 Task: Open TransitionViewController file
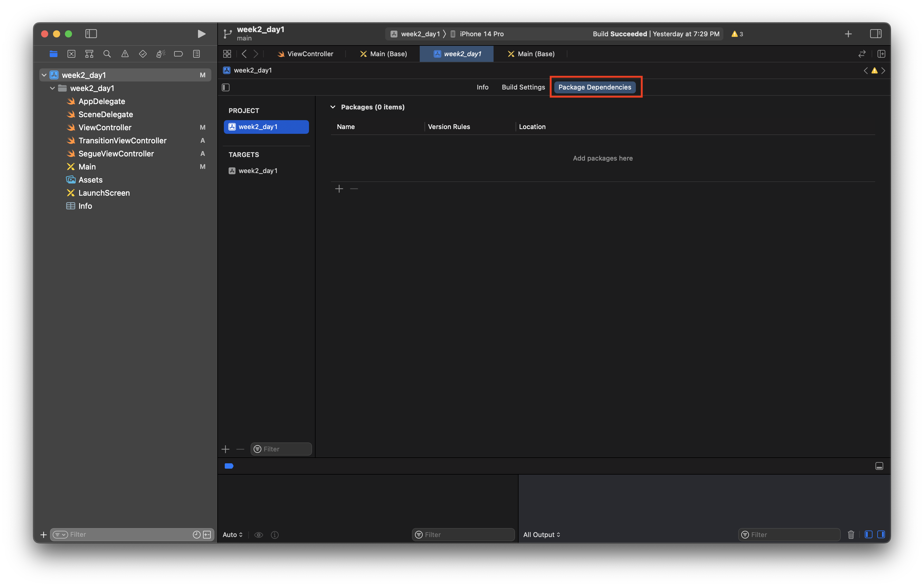click(122, 141)
